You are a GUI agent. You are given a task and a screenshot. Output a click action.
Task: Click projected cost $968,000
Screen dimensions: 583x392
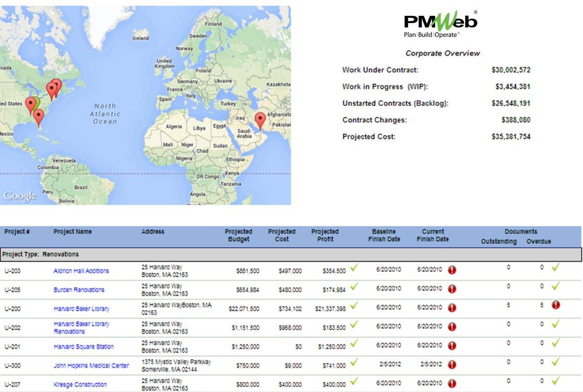pyautogui.click(x=290, y=328)
